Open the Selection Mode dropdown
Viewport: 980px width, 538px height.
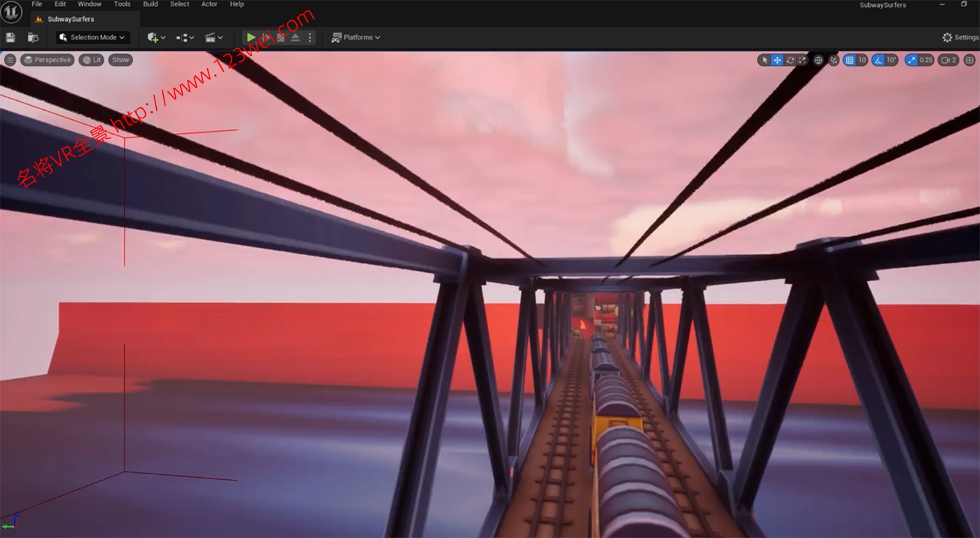[x=93, y=37]
